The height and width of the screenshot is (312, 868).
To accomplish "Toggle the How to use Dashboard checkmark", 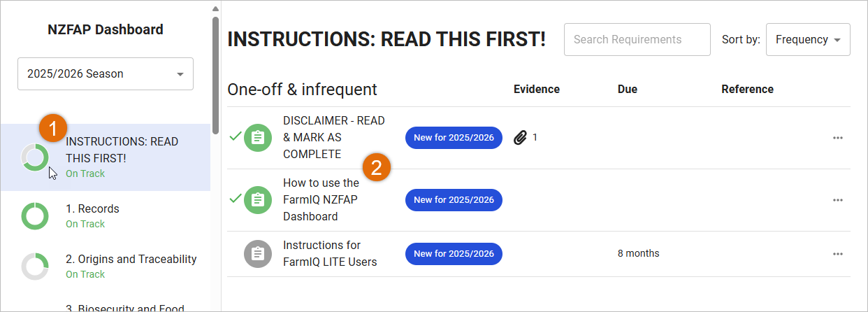I will (x=235, y=199).
